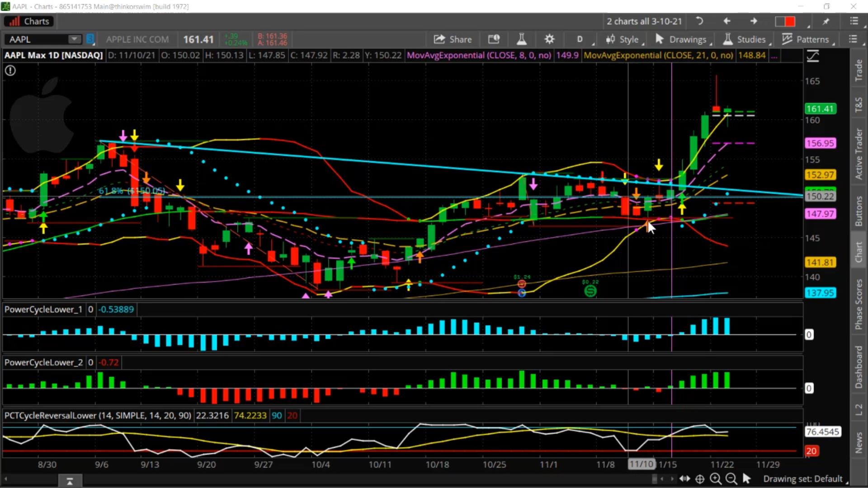This screenshot has height=488, width=868.
Task: Click the AAPL symbol input field
Action: coord(37,39)
